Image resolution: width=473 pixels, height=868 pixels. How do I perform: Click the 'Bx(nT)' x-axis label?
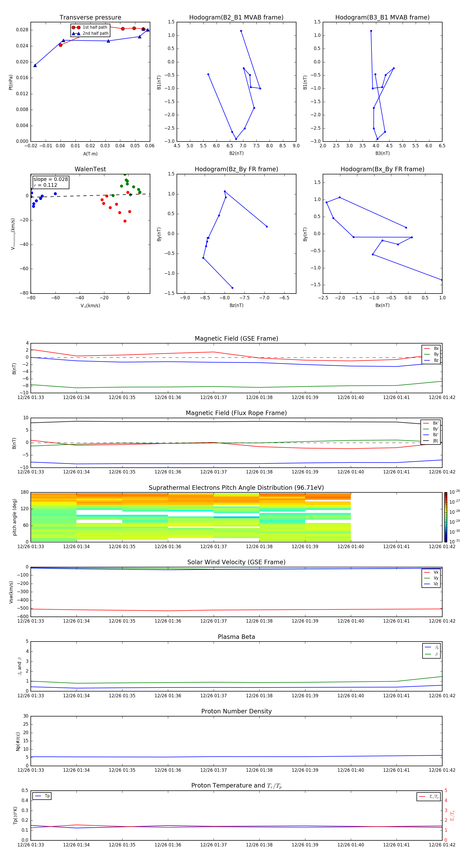click(x=382, y=305)
